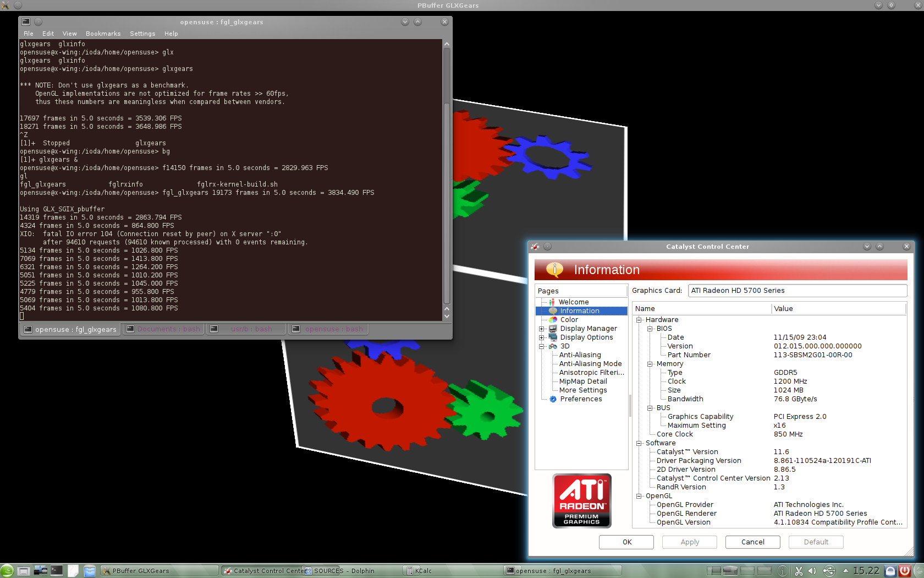Click OK in Catalyst Control Center
The image size is (924, 578).
coord(626,542)
